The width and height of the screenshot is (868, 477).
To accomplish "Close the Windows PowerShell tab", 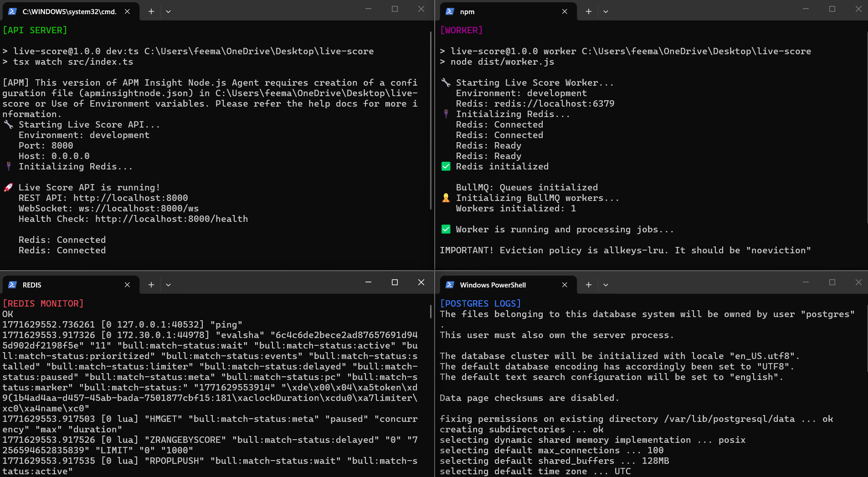I will [x=565, y=285].
